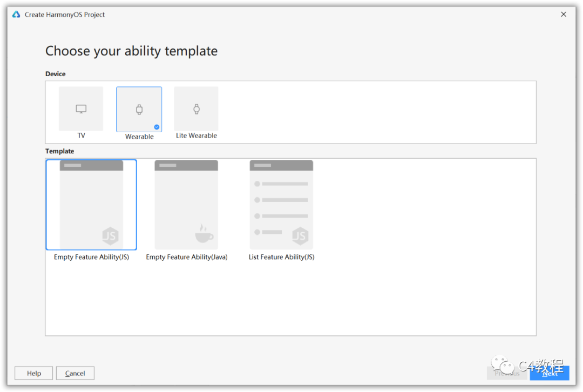Click the Lite Wearable label text

click(196, 136)
